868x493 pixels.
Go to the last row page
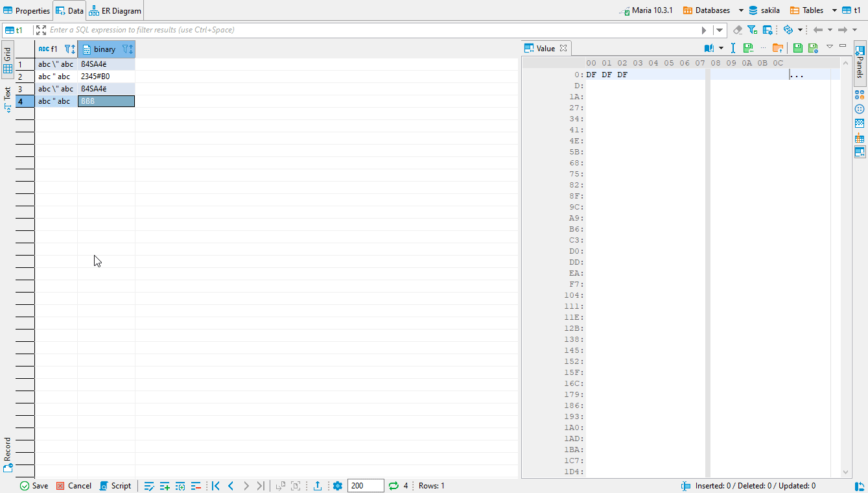point(261,486)
